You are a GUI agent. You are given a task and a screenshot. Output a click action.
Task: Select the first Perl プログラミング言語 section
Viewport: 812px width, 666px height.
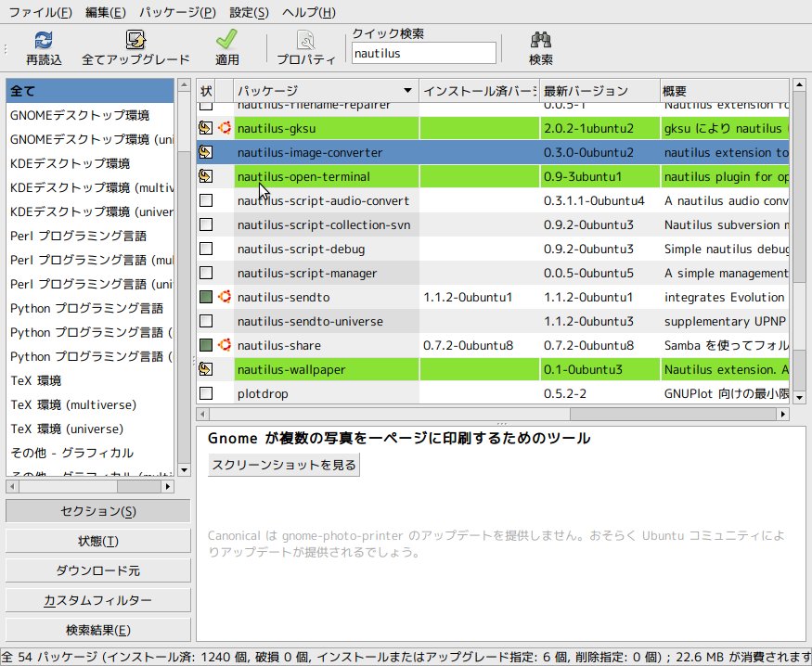pyautogui.click(x=90, y=236)
